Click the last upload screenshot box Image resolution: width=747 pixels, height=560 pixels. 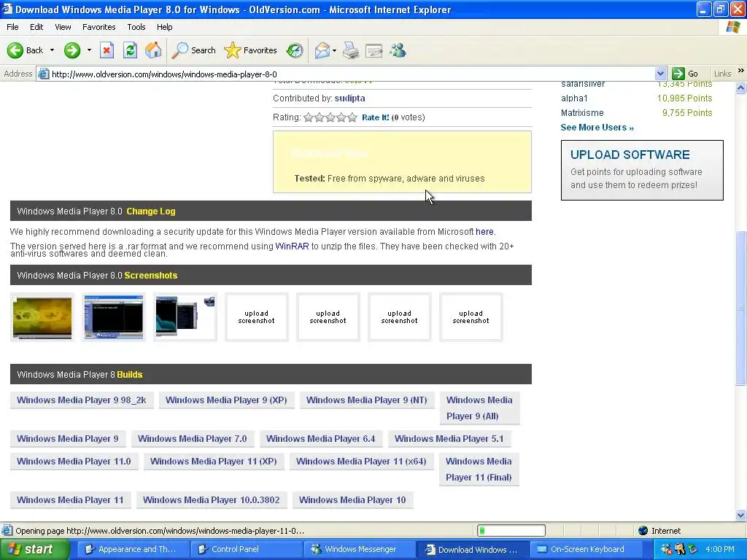pyautogui.click(x=471, y=317)
